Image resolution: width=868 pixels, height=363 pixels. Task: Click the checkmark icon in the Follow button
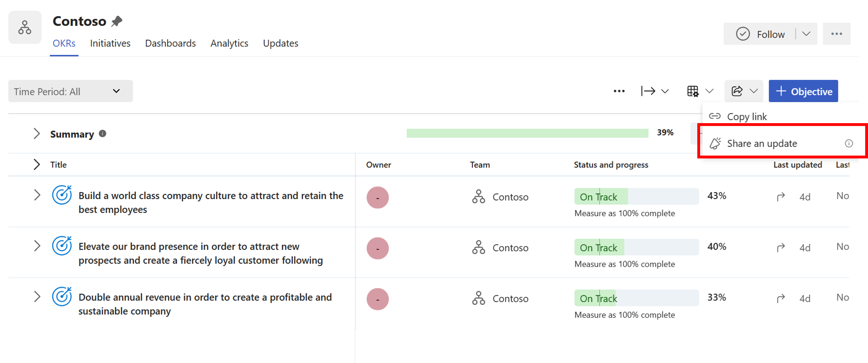pyautogui.click(x=743, y=34)
